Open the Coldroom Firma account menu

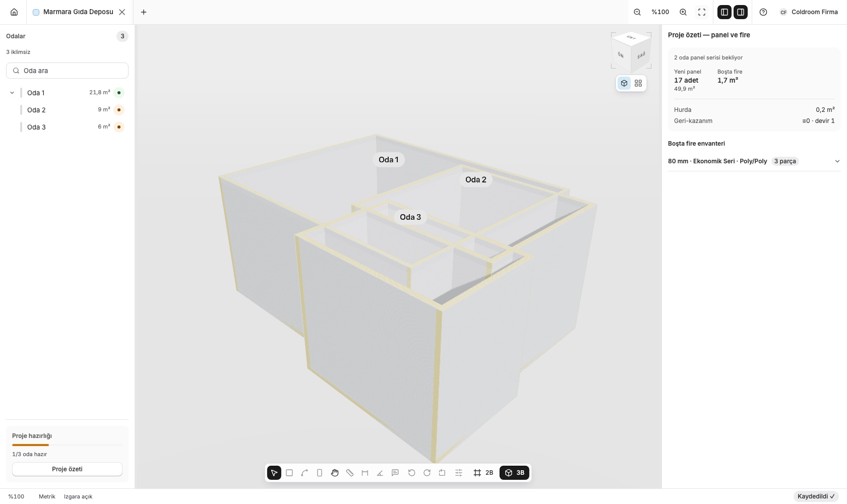coord(809,12)
